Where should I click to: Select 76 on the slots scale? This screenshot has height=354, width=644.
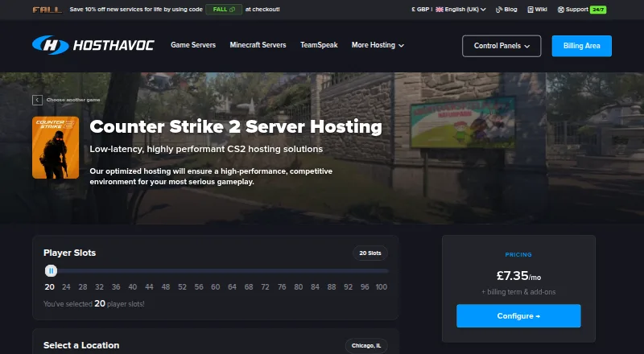click(x=282, y=287)
